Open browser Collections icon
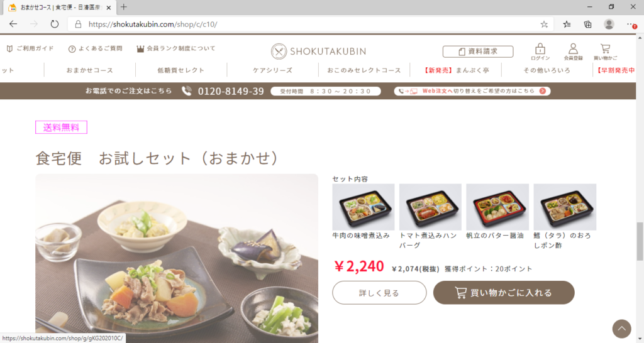Image resolution: width=644 pixels, height=343 pixels. pos(588,24)
